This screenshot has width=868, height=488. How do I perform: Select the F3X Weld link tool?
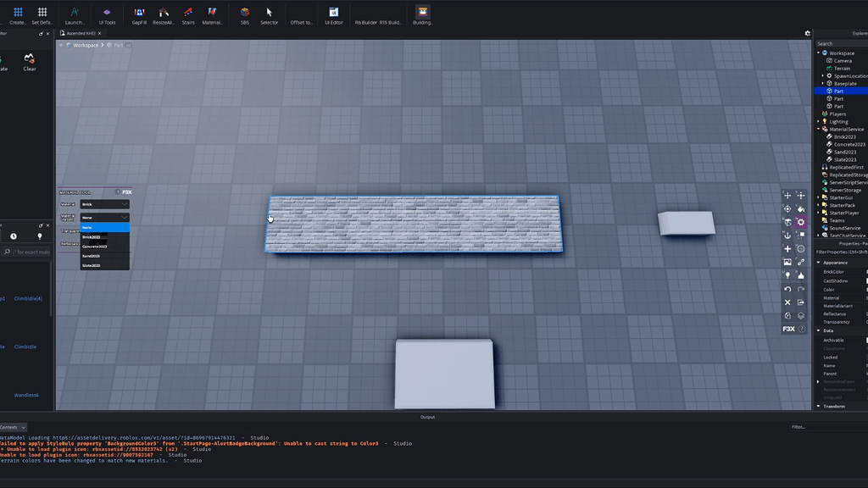click(x=801, y=263)
